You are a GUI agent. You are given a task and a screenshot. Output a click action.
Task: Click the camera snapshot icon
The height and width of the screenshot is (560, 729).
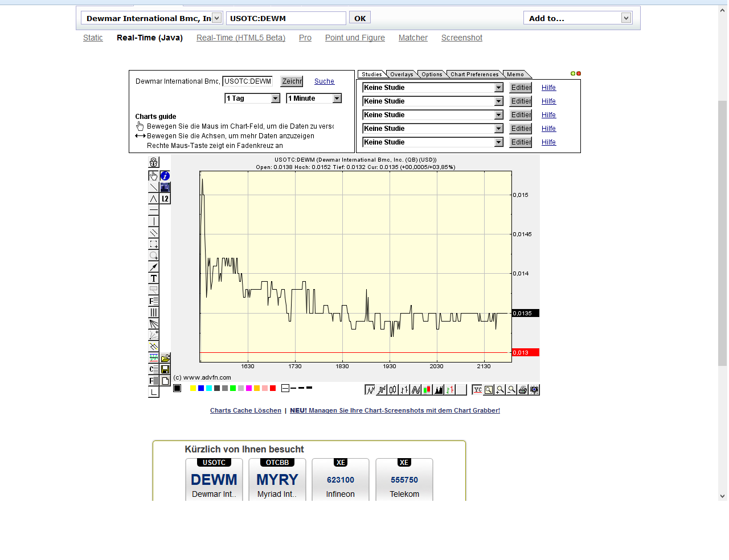pyautogui.click(x=534, y=390)
